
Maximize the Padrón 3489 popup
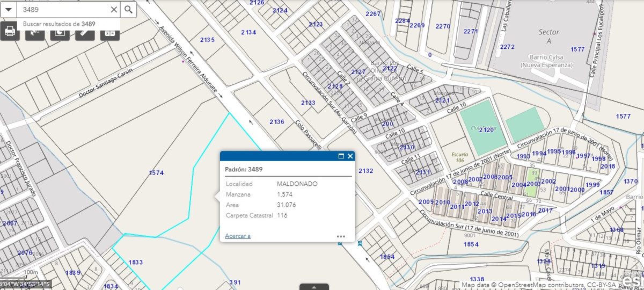click(341, 156)
